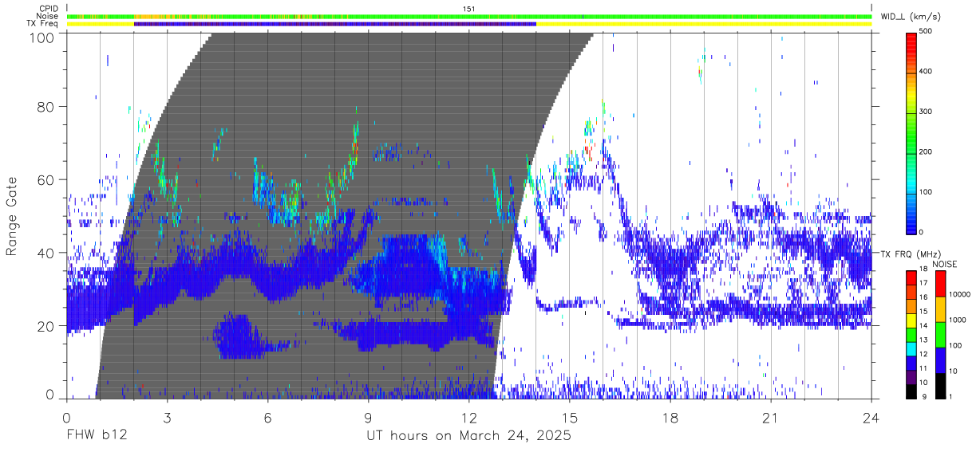Click the blue swatch in NOISE legend
Viewport: 980px width, 452px height.
pos(941,360)
